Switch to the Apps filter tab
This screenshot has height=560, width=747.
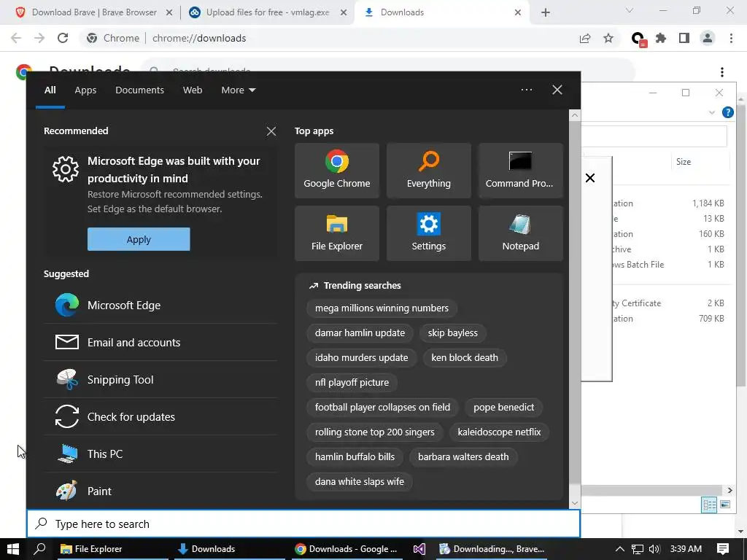click(86, 90)
